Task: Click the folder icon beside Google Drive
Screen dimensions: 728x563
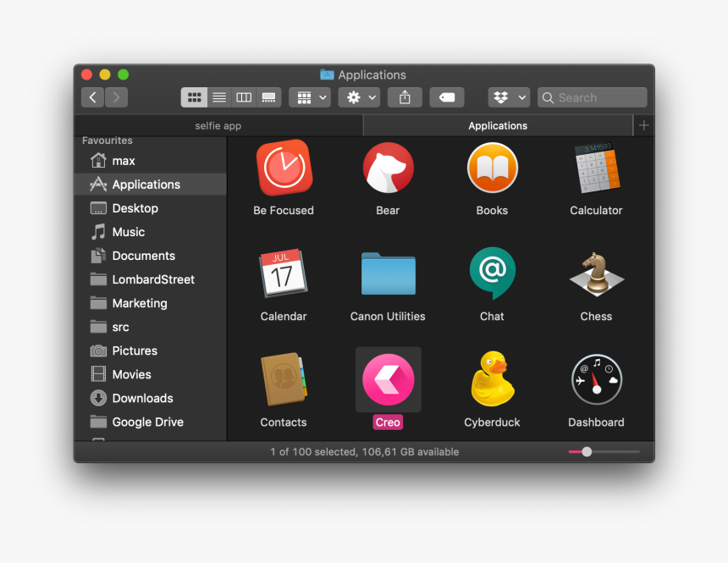Action: (x=98, y=422)
